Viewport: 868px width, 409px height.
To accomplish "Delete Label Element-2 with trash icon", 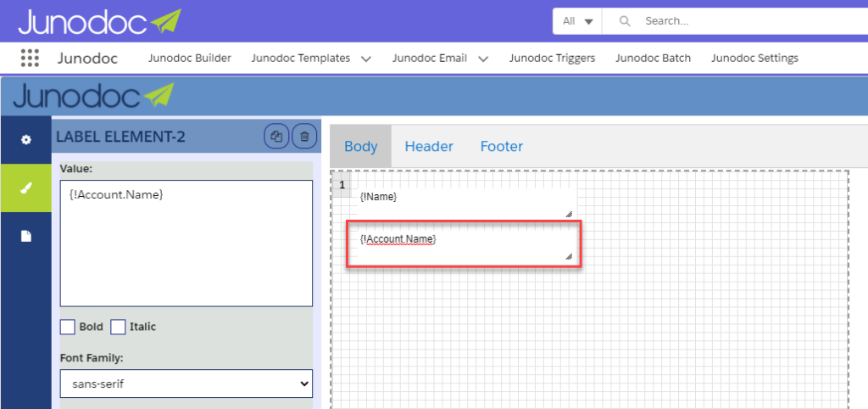I will click(304, 137).
